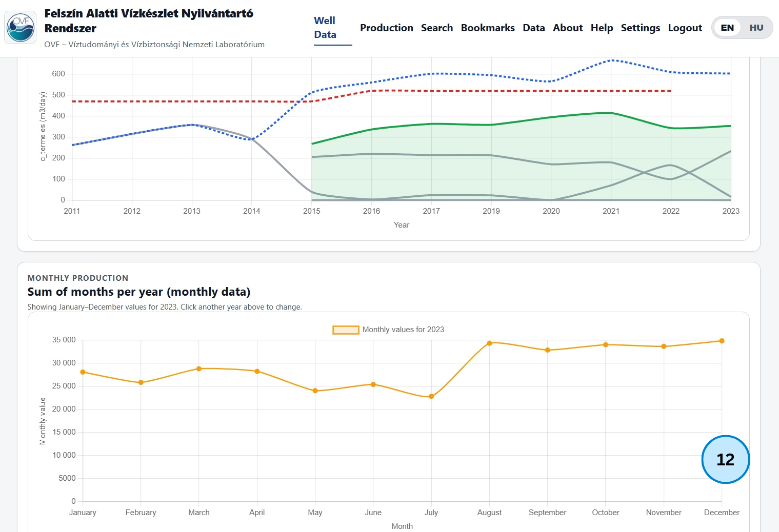Open the Production menu item
The image size is (779, 532).
(386, 28)
